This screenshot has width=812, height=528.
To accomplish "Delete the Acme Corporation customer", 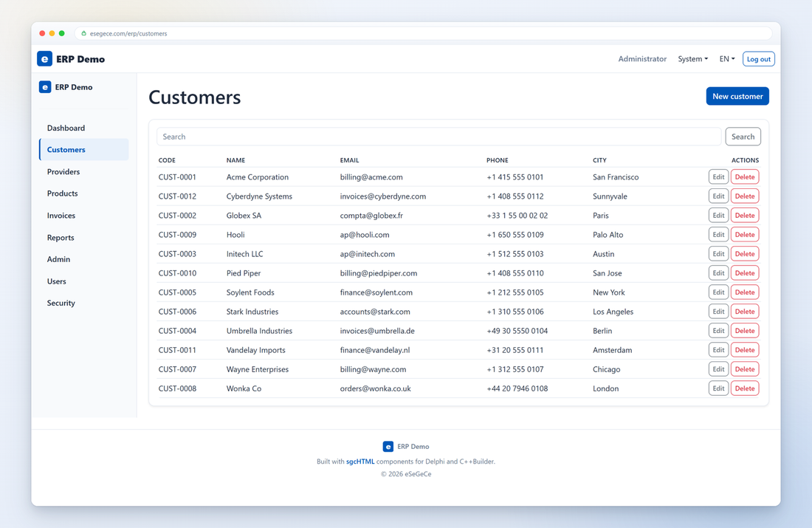I will pyautogui.click(x=745, y=176).
